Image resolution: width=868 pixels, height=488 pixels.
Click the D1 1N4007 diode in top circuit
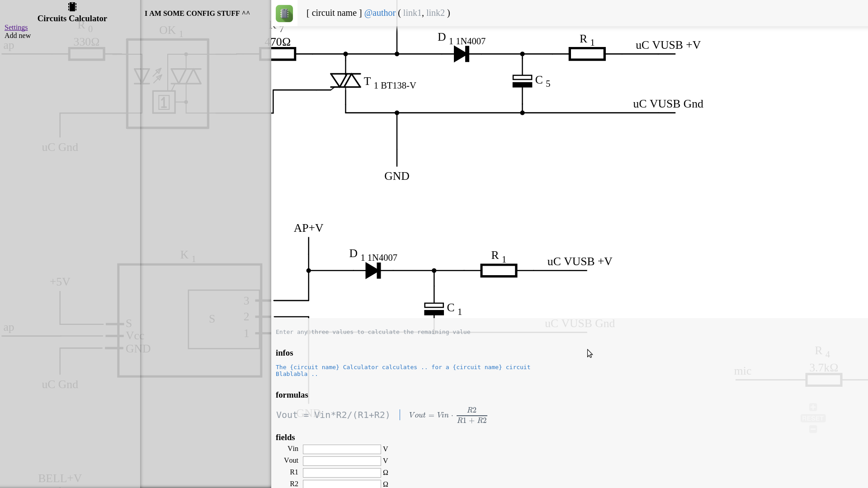point(461,54)
